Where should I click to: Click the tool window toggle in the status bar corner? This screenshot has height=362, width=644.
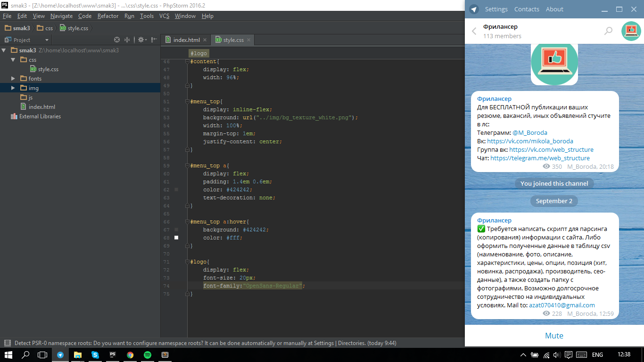pyautogui.click(x=7, y=343)
